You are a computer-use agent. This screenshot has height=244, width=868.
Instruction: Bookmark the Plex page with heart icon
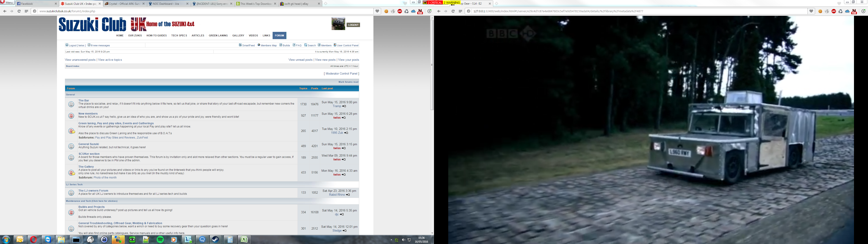point(811,11)
